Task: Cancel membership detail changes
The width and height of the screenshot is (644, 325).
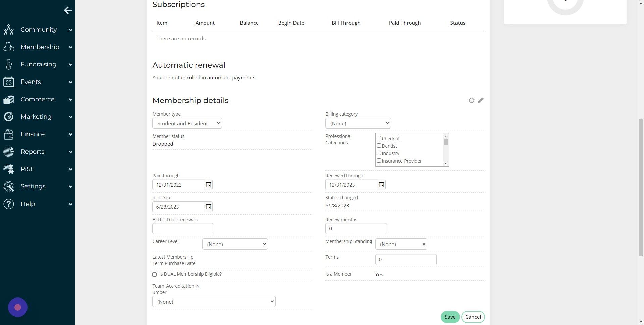Action: (x=473, y=317)
